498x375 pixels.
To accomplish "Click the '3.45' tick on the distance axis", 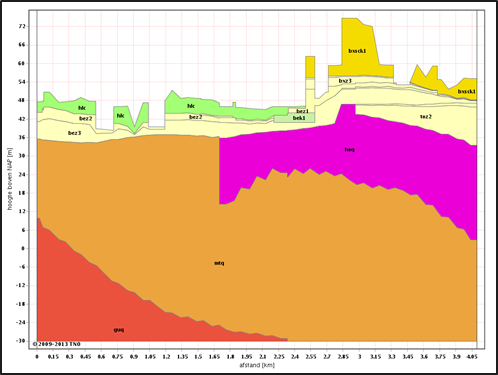I will 408,357.
